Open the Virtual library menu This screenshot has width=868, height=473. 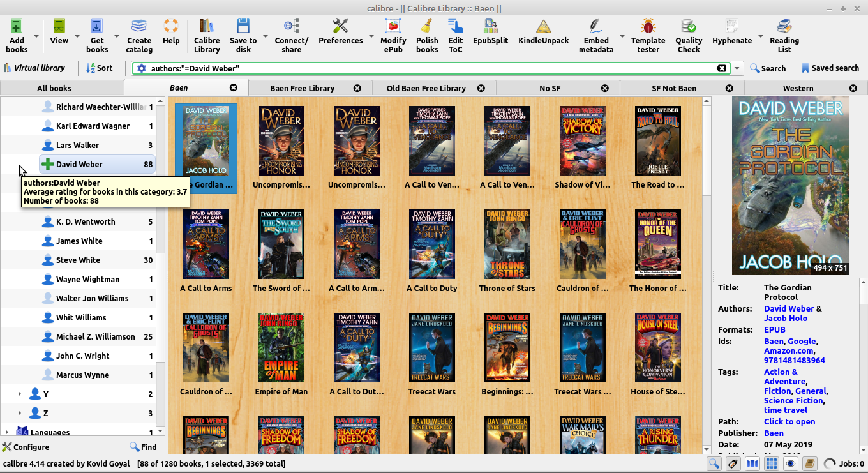[x=34, y=68]
